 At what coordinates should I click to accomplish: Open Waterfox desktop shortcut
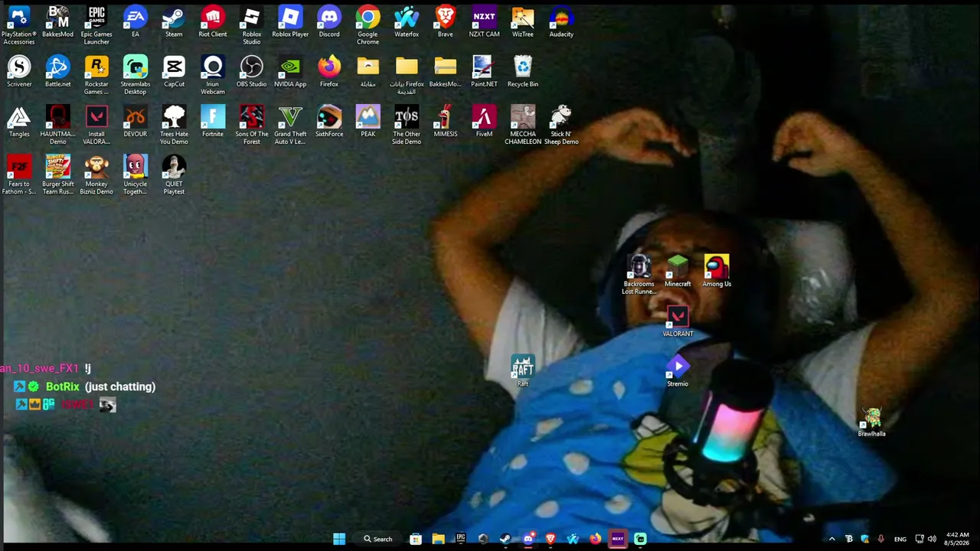tap(407, 21)
